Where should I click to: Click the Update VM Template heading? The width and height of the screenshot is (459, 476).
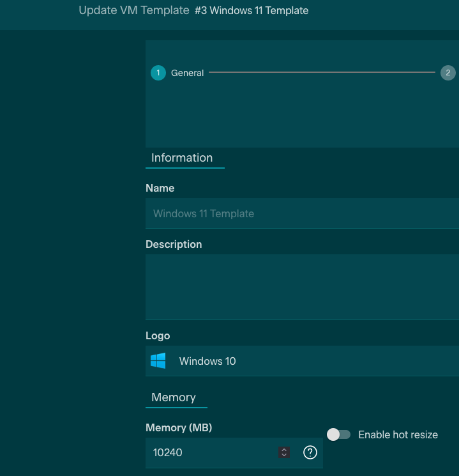click(134, 10)
